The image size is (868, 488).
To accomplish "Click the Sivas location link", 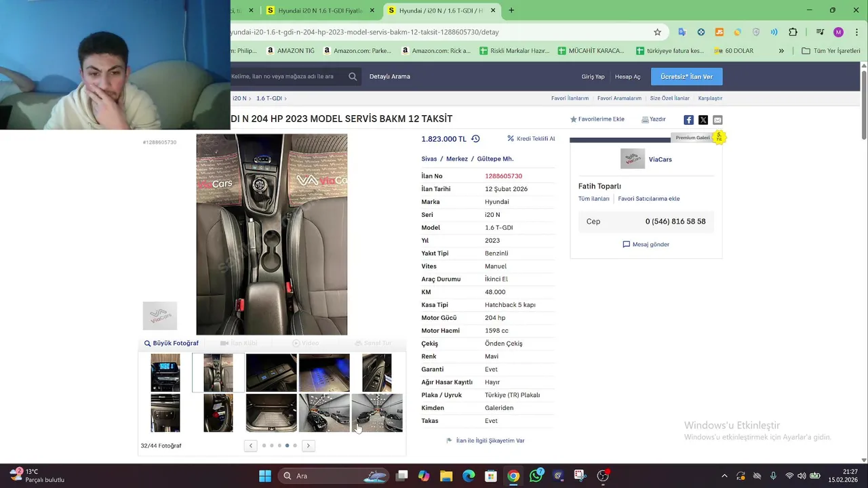I will click(x=429, y=159).
